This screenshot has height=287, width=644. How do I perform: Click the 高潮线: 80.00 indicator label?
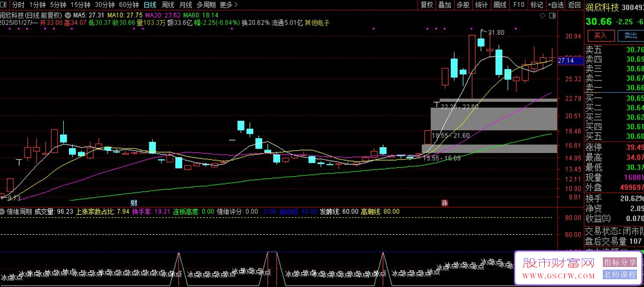coord(380,212)
